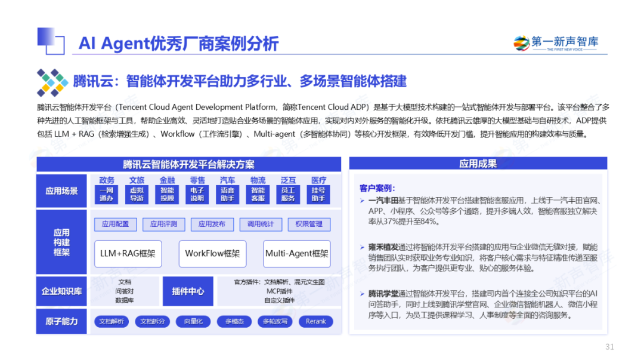The height and width of the screenshot is (363, 644).
Task: Switch to the 调用统计 tab
Action: point(261,224)
